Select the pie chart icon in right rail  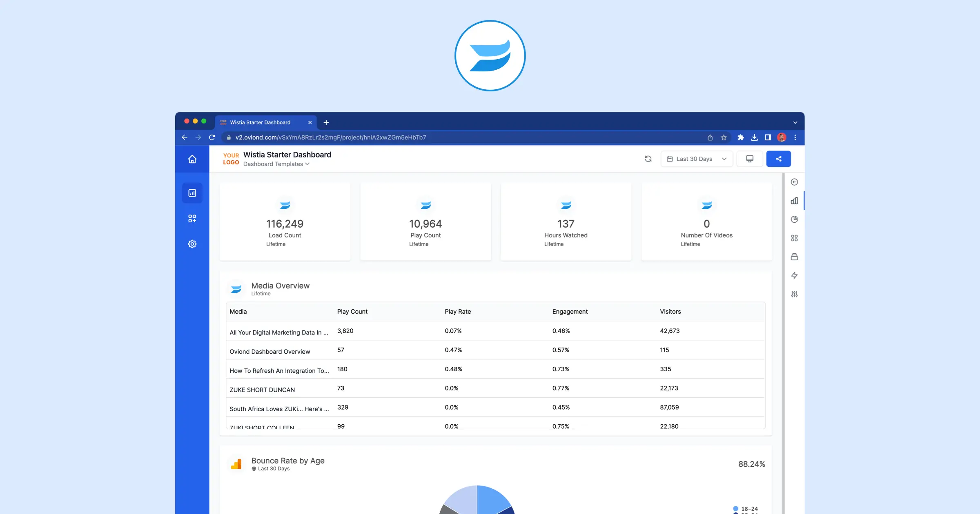pyautogui.click(x=794, y=219)
